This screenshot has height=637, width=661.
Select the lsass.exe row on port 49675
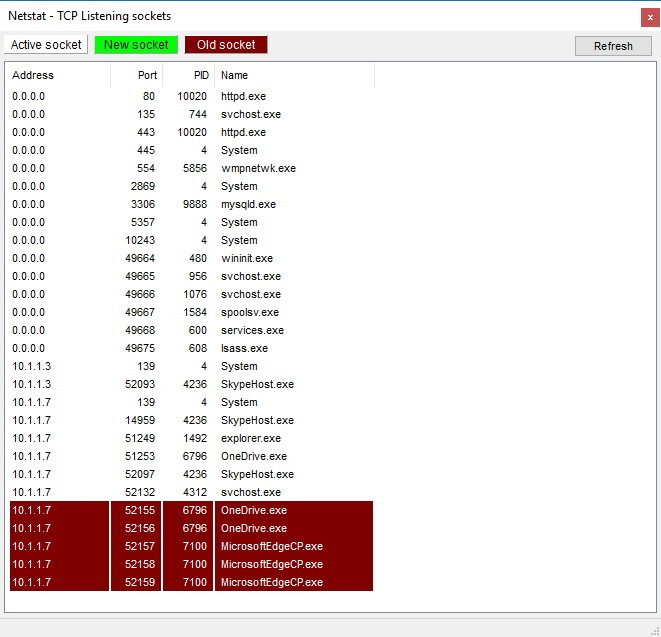[191, 348]
